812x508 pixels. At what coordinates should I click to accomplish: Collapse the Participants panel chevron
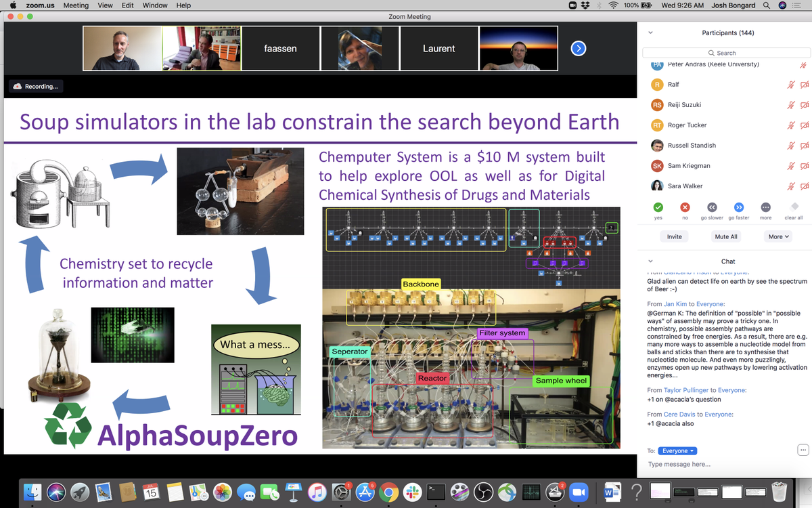(x=650, y=33)
